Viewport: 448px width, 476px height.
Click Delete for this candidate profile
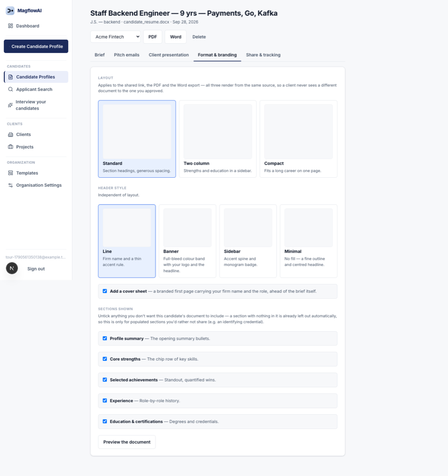pos(199,36)
